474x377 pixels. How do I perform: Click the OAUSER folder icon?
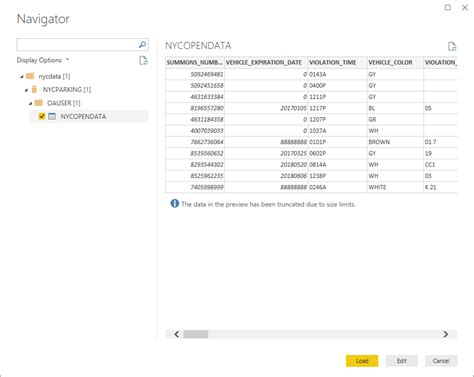(39, 103)
